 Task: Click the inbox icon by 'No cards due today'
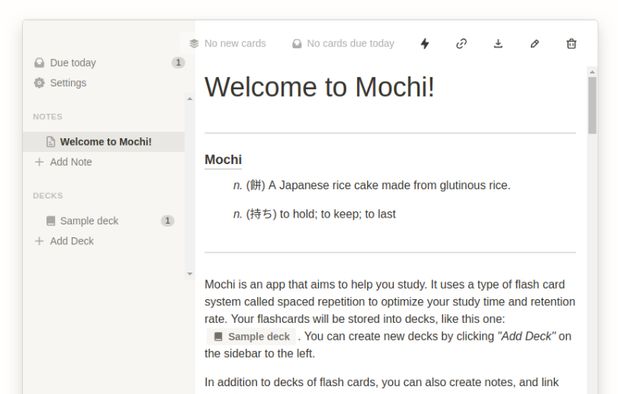297,43
